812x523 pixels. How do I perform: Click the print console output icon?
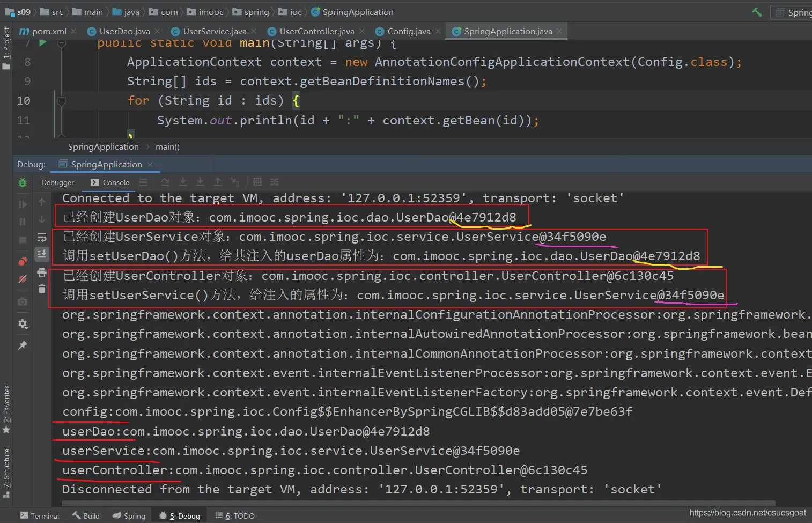42,272
